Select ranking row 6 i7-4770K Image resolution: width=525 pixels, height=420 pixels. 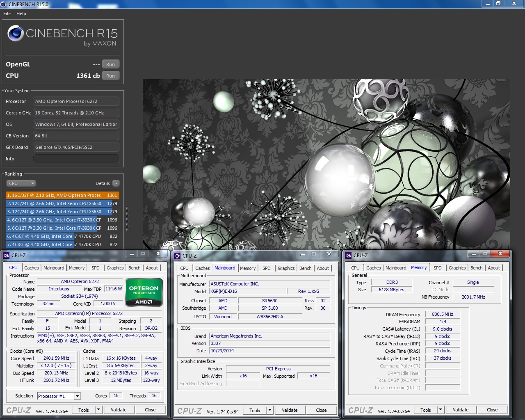click(x=62, y=236)
